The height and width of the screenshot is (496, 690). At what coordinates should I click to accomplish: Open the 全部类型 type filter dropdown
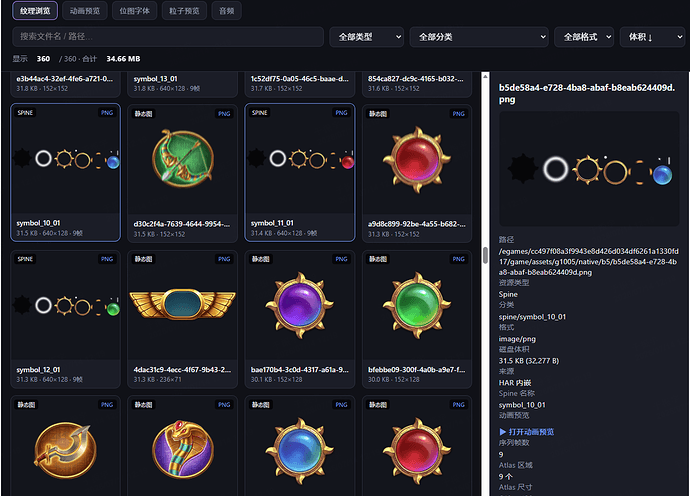pos(367,37)
